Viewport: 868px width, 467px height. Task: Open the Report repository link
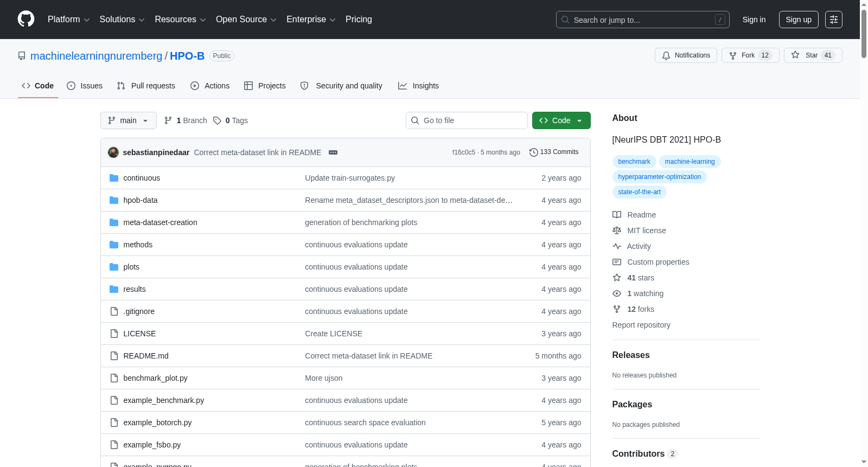(641, 325)
